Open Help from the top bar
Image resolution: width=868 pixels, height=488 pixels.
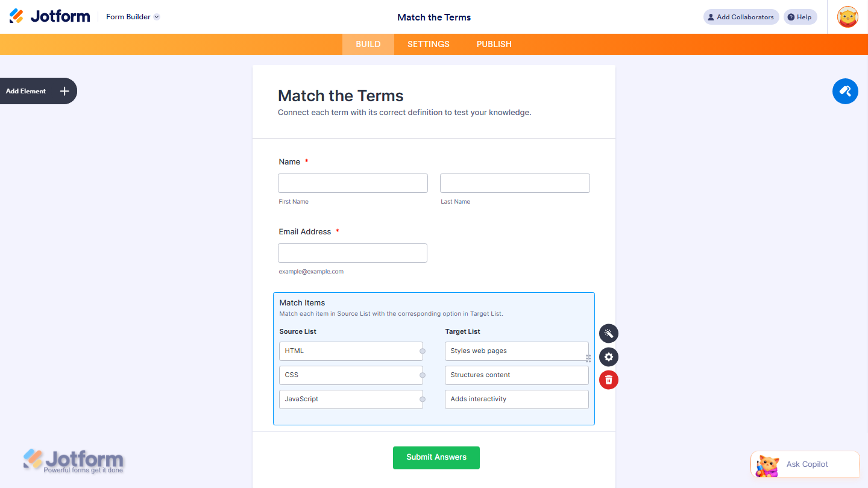click(x=800, y=17)
